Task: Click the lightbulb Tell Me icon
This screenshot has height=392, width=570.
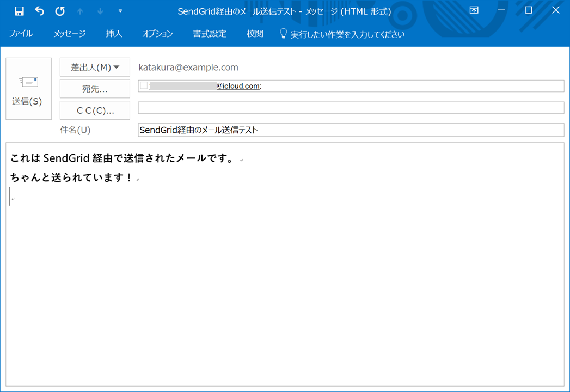Action: point(284,34)
